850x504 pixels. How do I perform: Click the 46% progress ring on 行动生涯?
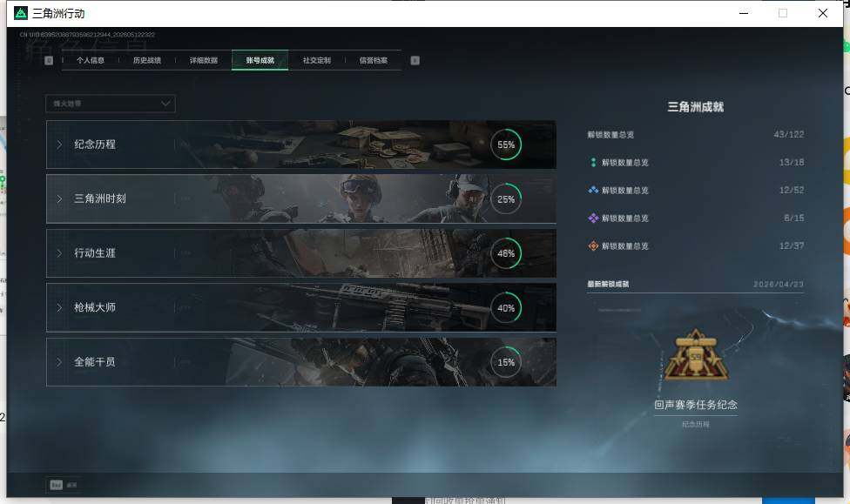506,253
